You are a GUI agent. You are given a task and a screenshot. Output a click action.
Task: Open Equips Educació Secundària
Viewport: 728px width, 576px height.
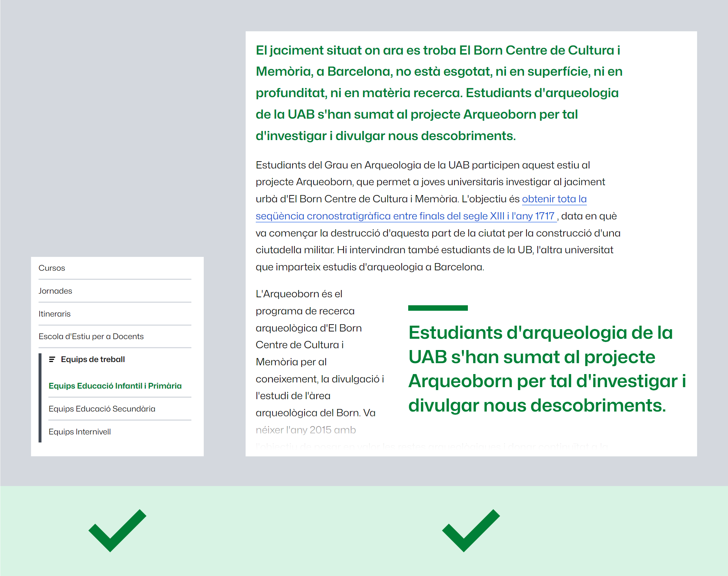102,409
